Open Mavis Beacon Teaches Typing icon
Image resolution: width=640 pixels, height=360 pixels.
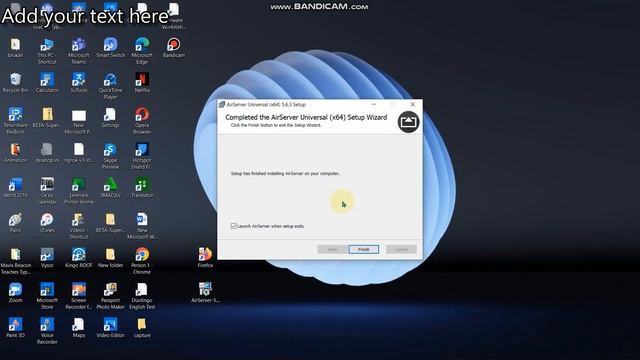15,261
